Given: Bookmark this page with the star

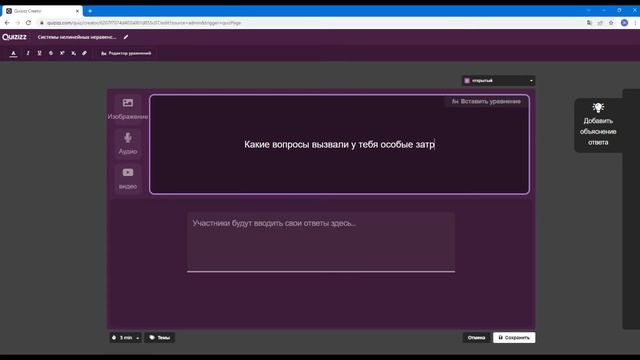Looking at the screenshot, I should pos(611,23).
